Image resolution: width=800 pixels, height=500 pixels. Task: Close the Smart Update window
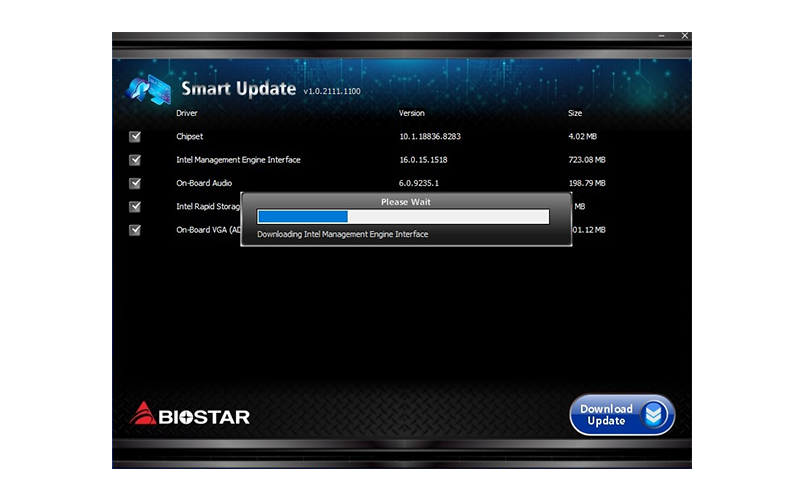[x=685, y=36]
